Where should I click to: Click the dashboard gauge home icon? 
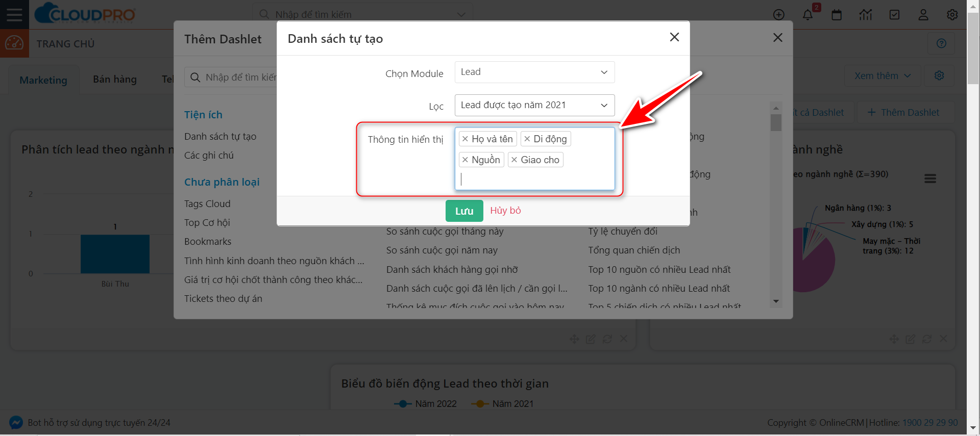(x=14, y=43)
